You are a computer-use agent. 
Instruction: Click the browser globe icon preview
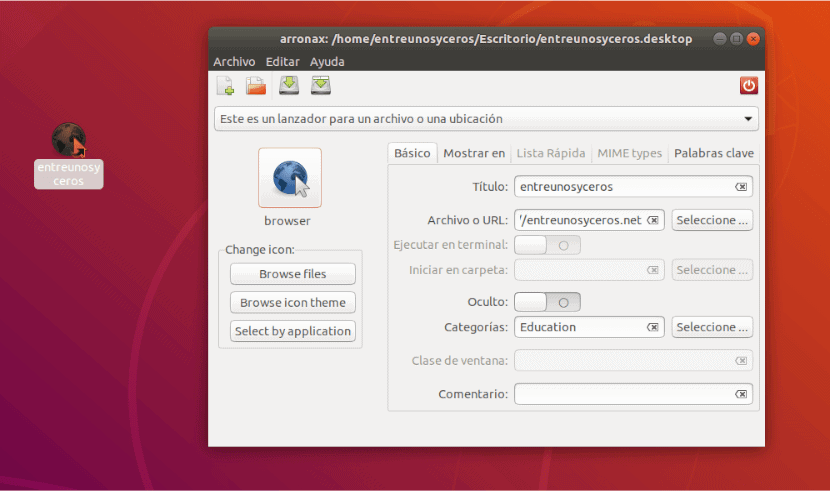[x=290, y=178]
